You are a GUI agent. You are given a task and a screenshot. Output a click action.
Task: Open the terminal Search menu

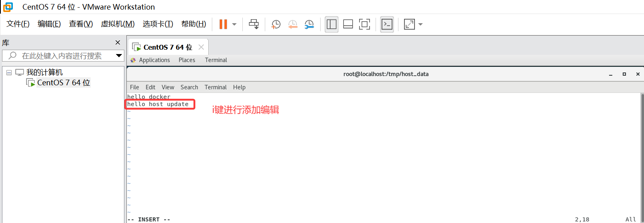tap(189, 87)
